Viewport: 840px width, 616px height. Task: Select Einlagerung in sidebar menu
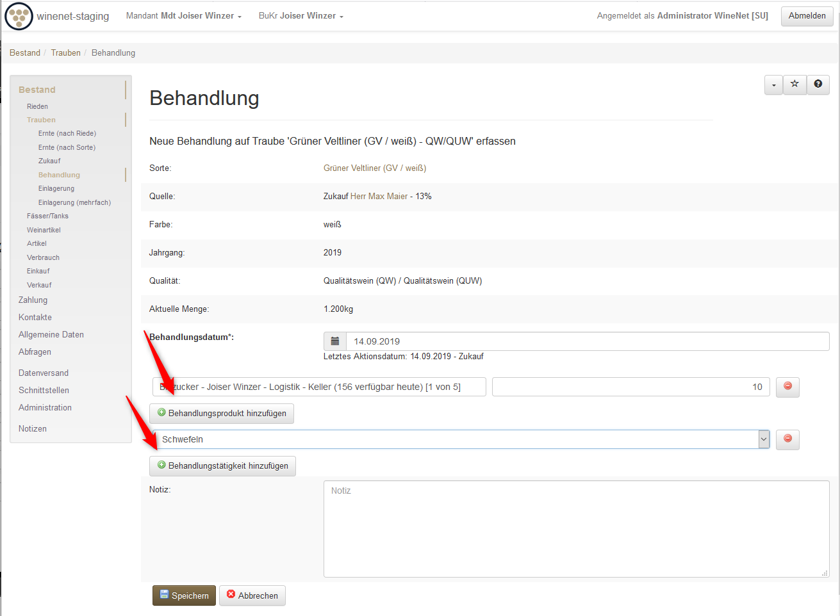point(56,189)
